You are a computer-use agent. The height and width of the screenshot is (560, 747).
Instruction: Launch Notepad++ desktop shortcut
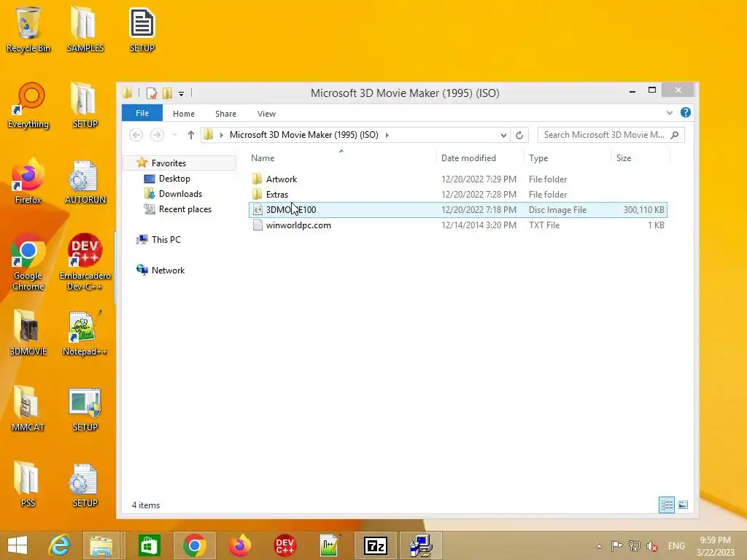pyautogui.click(x=85, y=333)
